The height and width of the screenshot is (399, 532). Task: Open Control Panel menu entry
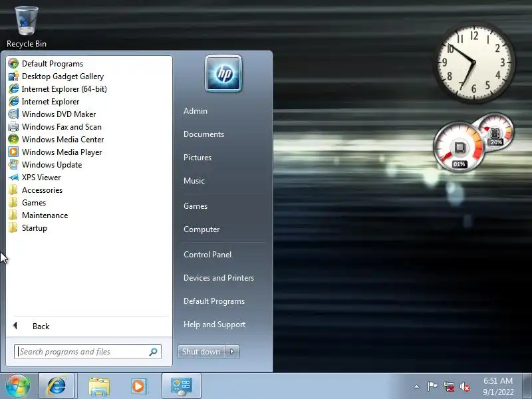[207, 255]
